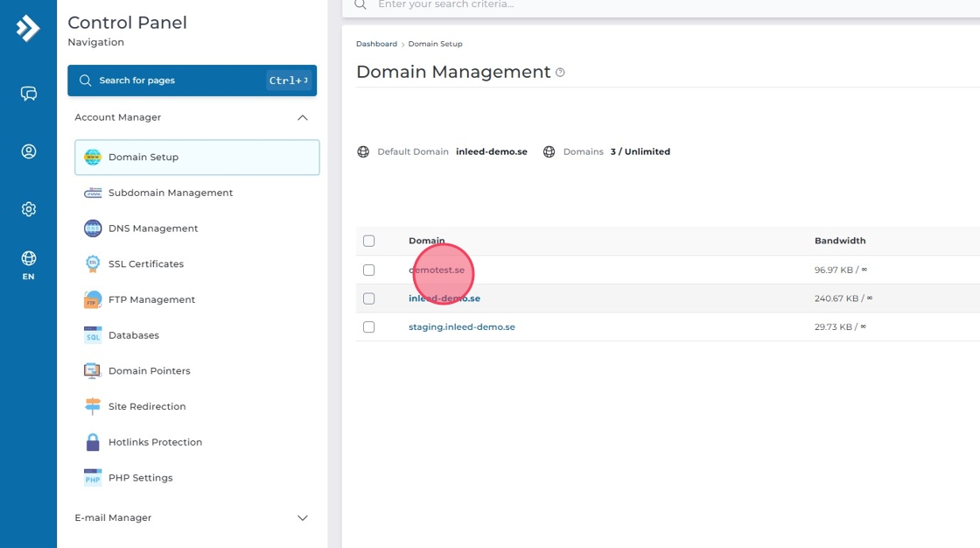
Task: Click the chat messages icon in left rail
Action: tap(28, 94)
